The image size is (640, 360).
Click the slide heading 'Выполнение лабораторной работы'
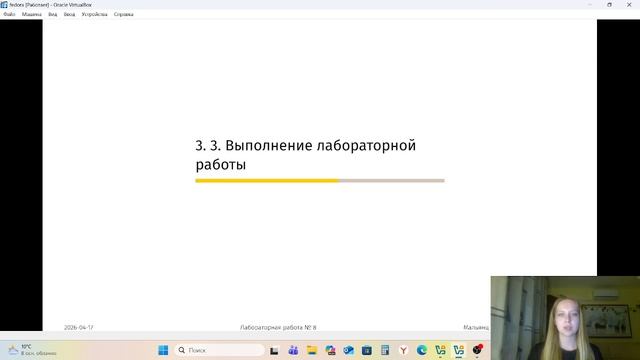(306, 155)
